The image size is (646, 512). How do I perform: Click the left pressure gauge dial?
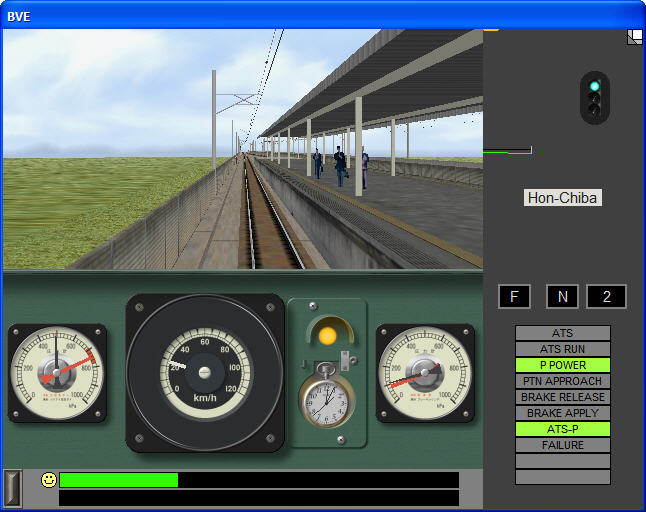pos(57,372)
